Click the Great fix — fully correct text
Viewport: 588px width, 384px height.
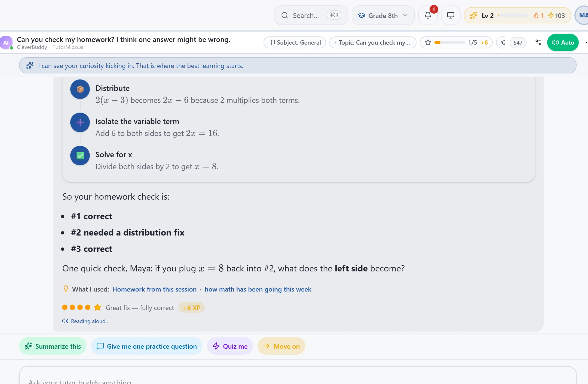140,308
